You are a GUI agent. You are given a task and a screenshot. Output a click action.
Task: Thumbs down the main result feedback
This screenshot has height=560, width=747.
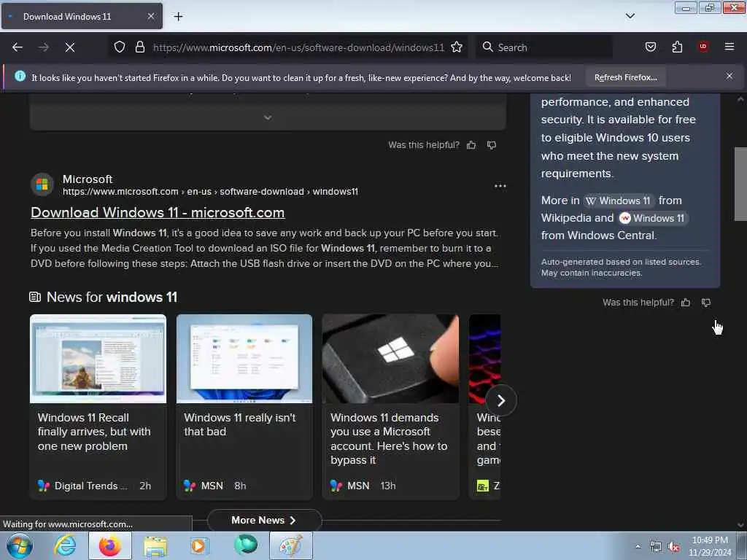point(492,145)
